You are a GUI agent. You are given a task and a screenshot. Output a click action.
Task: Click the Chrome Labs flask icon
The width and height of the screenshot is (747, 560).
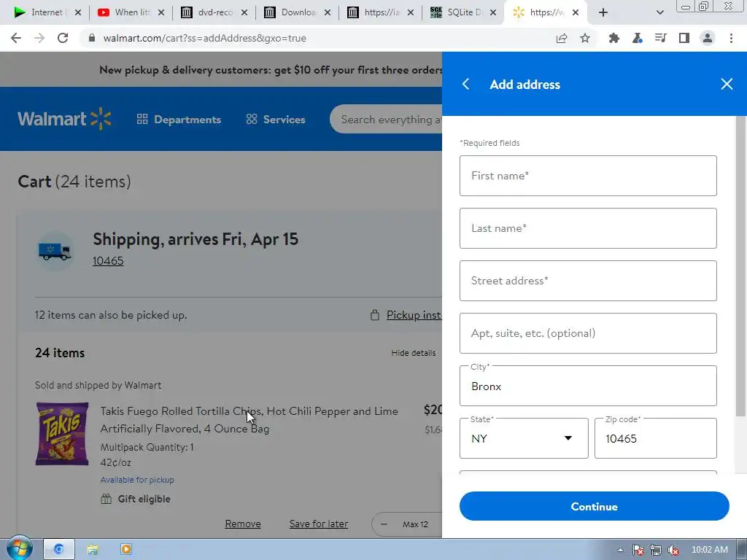pyautogui.click(x=638, y=38)
